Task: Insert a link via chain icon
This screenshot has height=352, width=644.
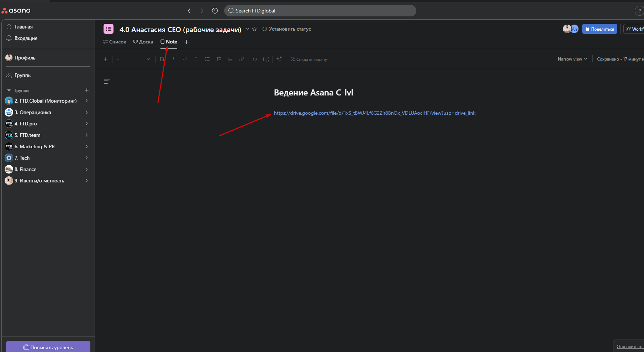Action: coord(242,59)
